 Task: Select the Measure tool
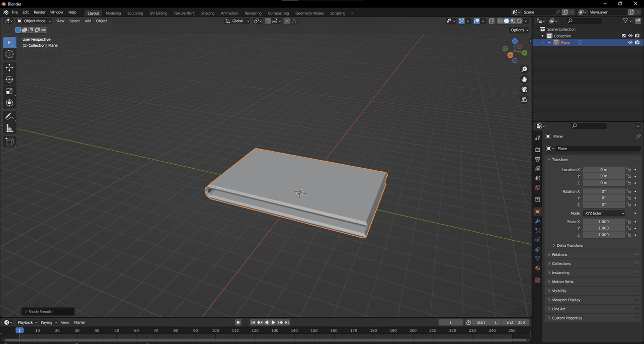9,128
